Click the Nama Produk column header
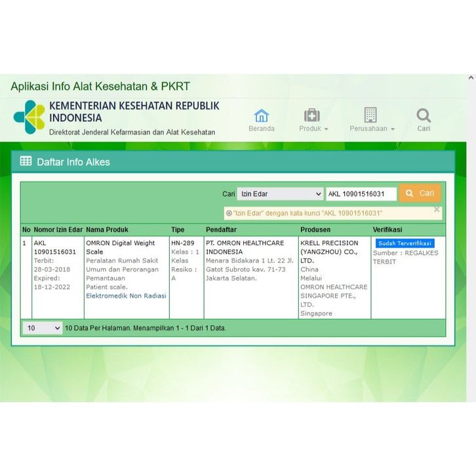 coord(108,230)
